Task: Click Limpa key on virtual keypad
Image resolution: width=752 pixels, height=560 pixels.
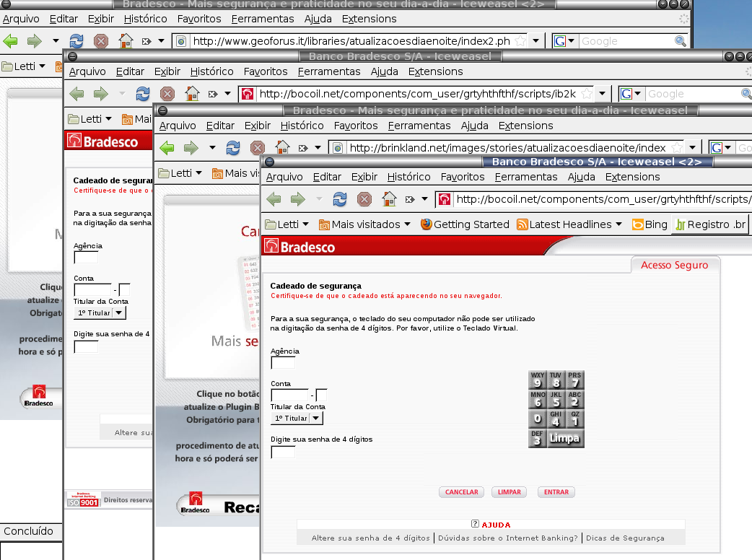Action: pos(565,438)
